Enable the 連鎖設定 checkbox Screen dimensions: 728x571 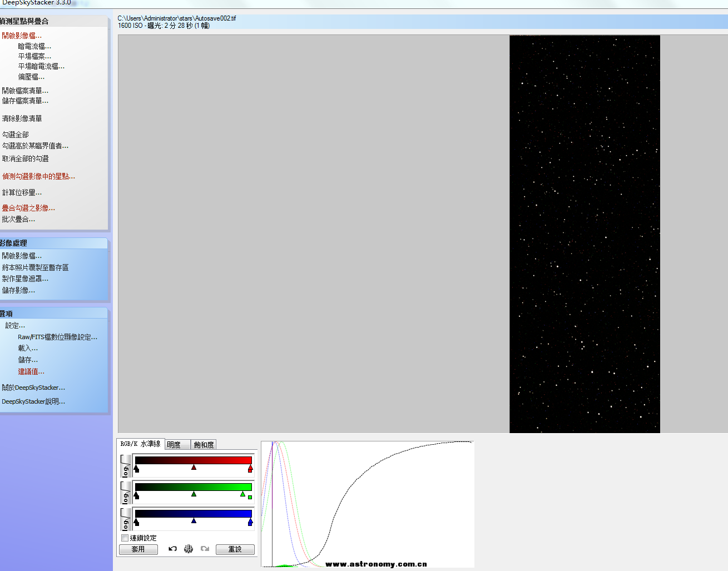[x=125, y=538]
